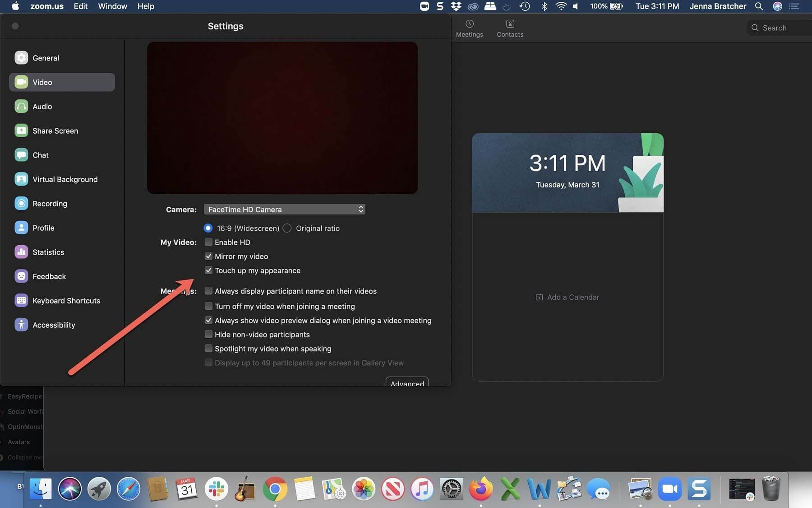Select the Video settings section
812x508 pixels.
click(62, 82)
